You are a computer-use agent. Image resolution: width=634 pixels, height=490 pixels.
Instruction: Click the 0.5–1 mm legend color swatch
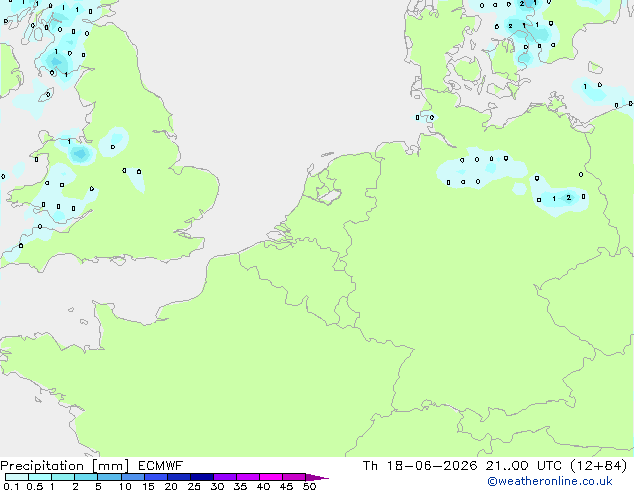point(40,477)
